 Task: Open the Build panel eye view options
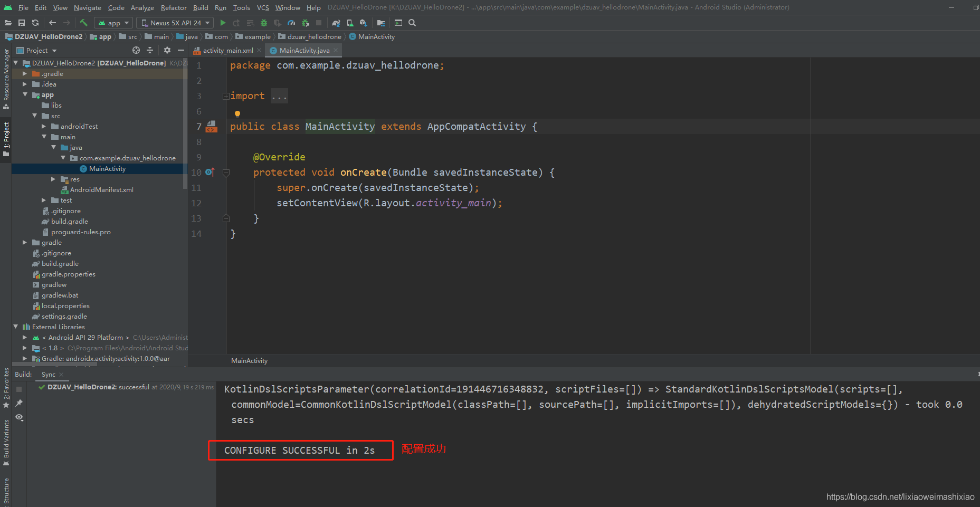coord(19,417)
